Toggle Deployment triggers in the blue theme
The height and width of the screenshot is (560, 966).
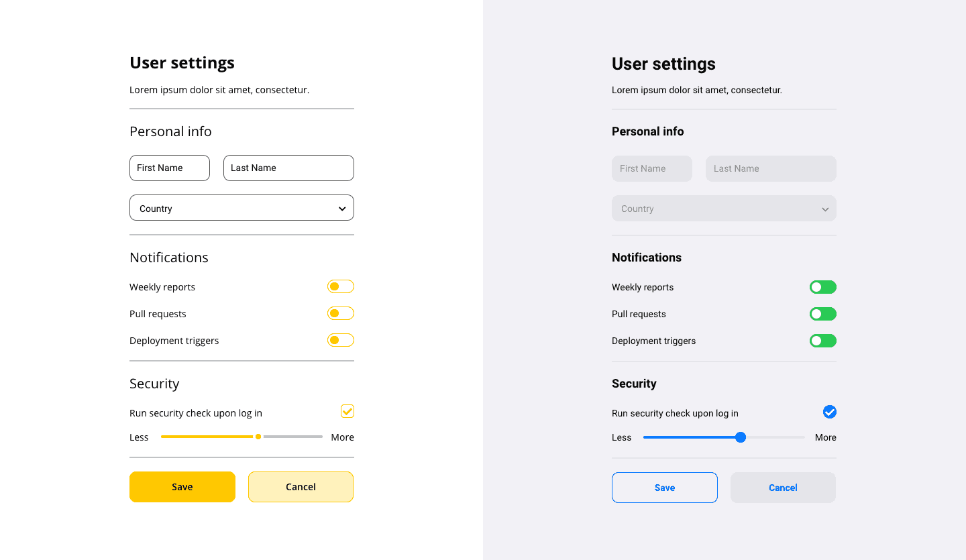click(822, 340)
